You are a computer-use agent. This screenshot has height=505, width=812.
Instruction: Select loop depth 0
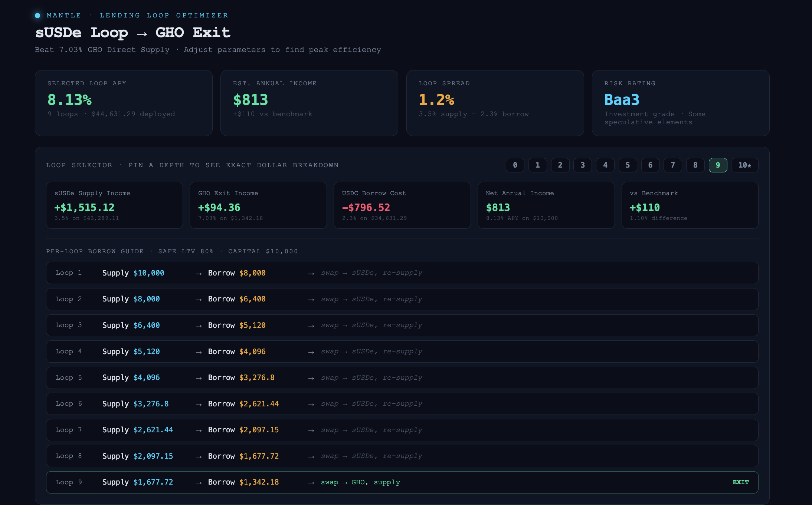point(515,165)
